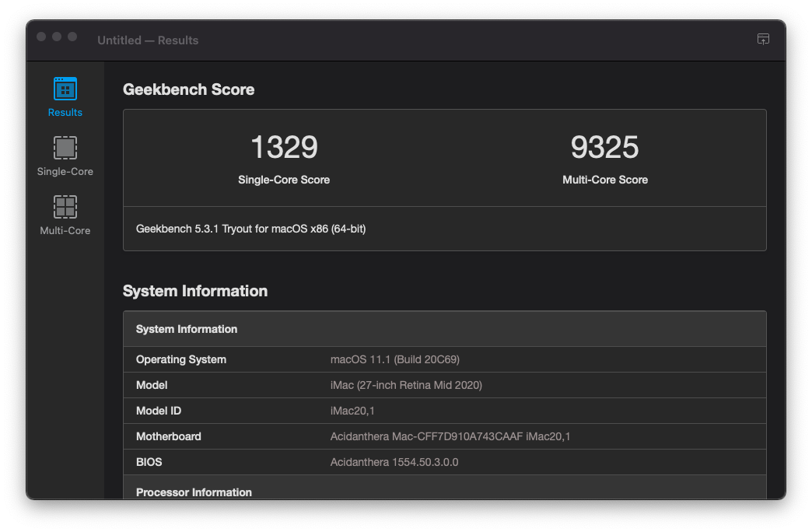Viewport: 812px width, 532px height.
Task: Select the single-core score 1329
Action: click(284, 147)
